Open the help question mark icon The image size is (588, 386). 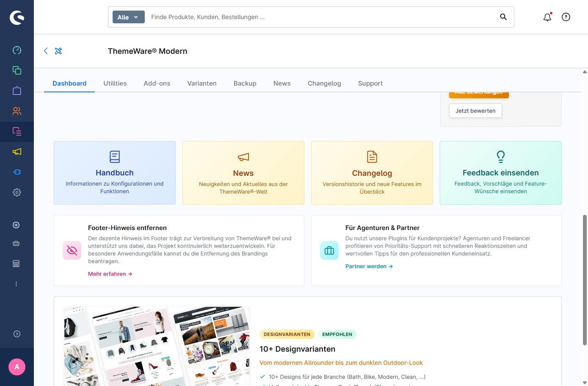pos(566,17)
